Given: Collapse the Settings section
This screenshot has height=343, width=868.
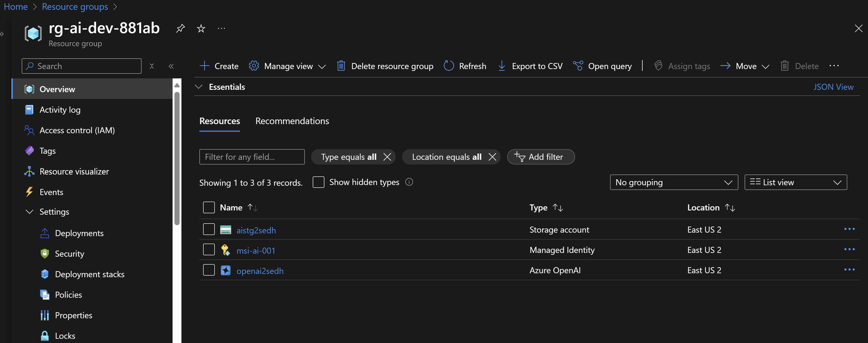Looking at the screenshot, I should pyautogui.click(x=30, y=212).
